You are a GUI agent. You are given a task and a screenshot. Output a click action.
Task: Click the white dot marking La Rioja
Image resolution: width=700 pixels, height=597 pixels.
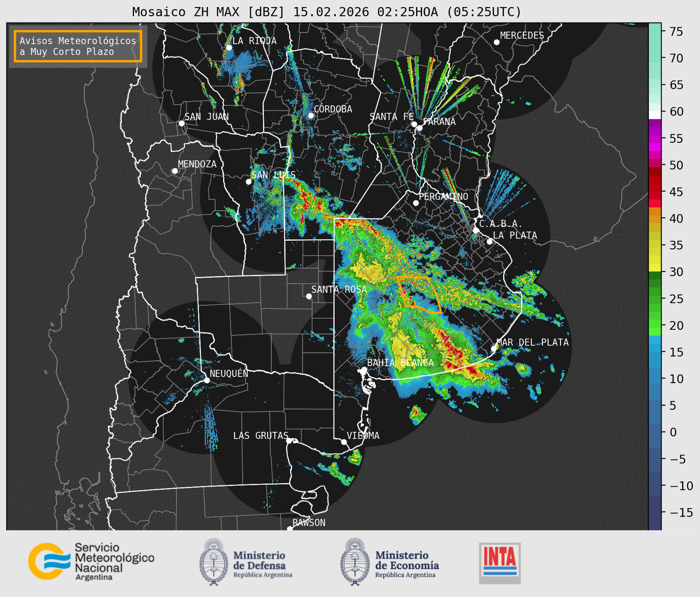point(229,48)
